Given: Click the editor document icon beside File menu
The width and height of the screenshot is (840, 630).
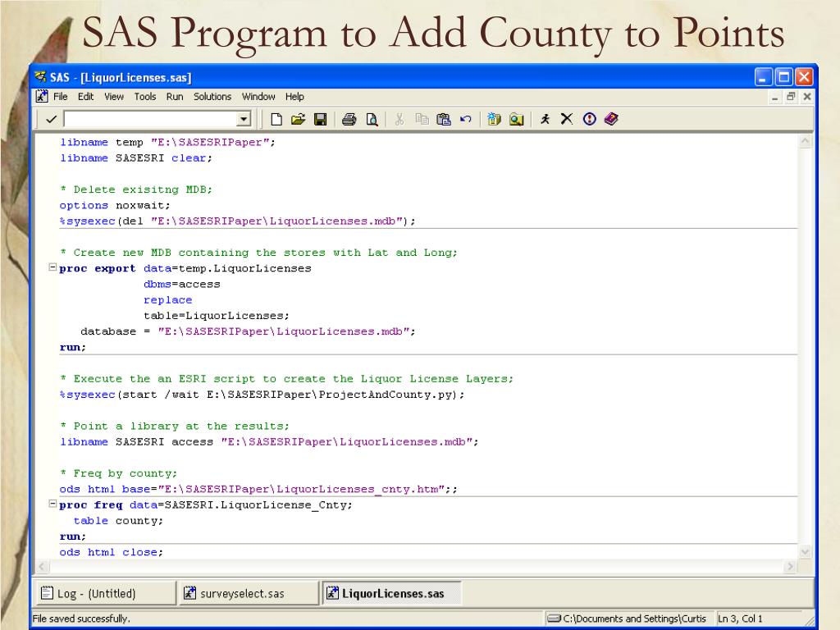Looking at the screenshot, I should 42,97.
